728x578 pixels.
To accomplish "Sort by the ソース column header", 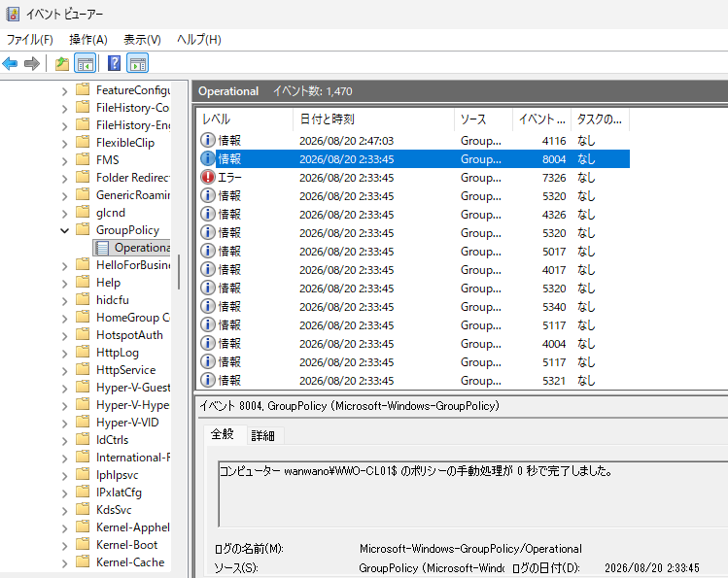I will (x=483, y=119).
